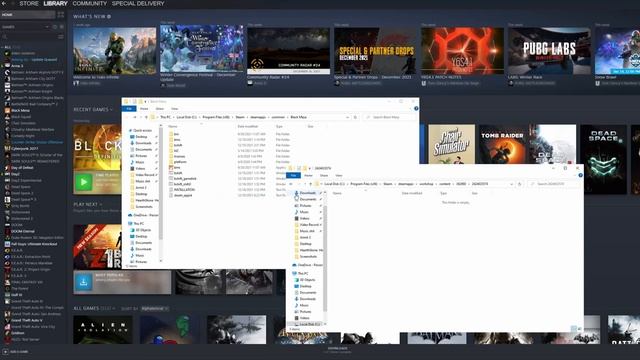The width and height of the screenshot is (640, 360).
Task: Select Cyberpunk 2077 in the game list
Action: (x=24, y=149)
